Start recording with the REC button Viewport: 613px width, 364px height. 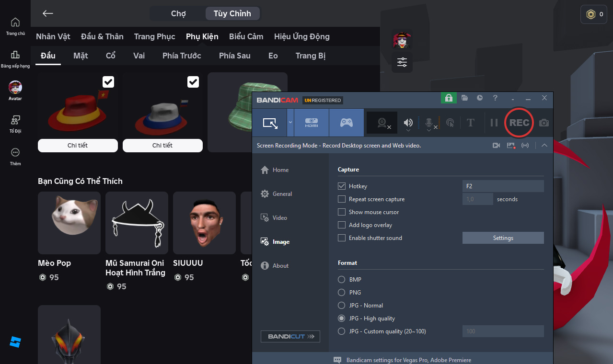click(519, 123)
